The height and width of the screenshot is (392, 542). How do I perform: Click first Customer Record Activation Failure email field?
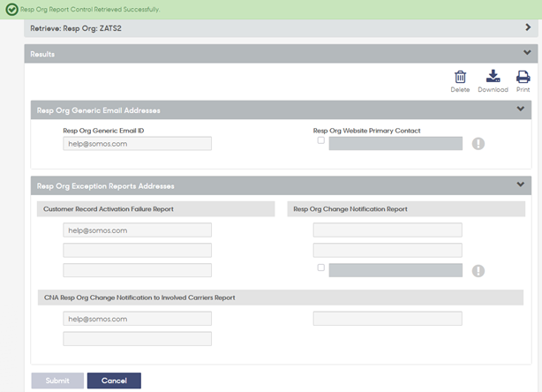(x=137, y=230)
